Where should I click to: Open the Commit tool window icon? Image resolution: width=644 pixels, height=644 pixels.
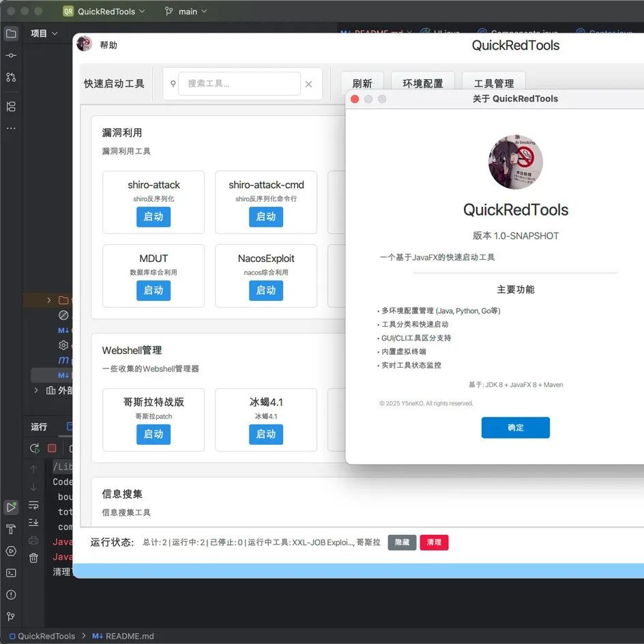[x=11, y=55]
